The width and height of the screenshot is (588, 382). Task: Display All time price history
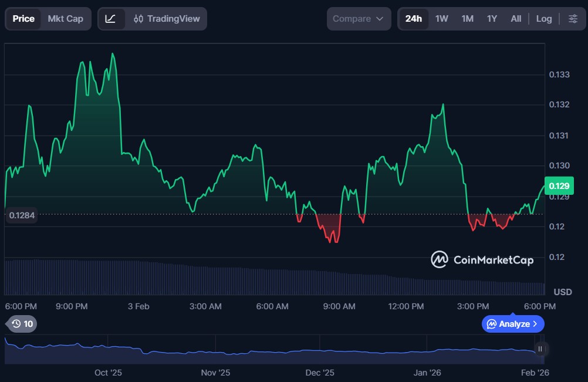point(516,19)
